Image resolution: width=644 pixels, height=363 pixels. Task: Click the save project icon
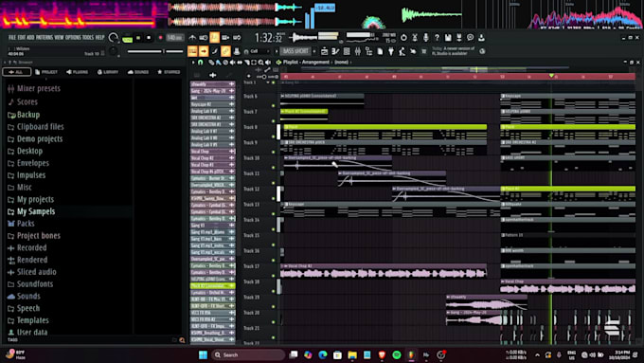tap(448, 38)
